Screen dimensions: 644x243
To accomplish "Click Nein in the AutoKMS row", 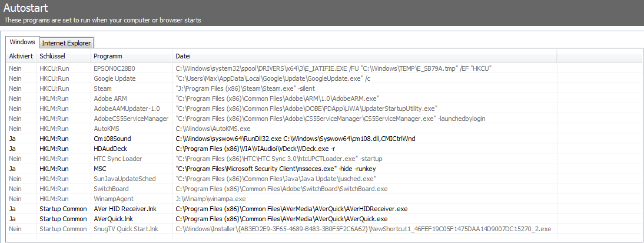I will click(x=15, y=129).
